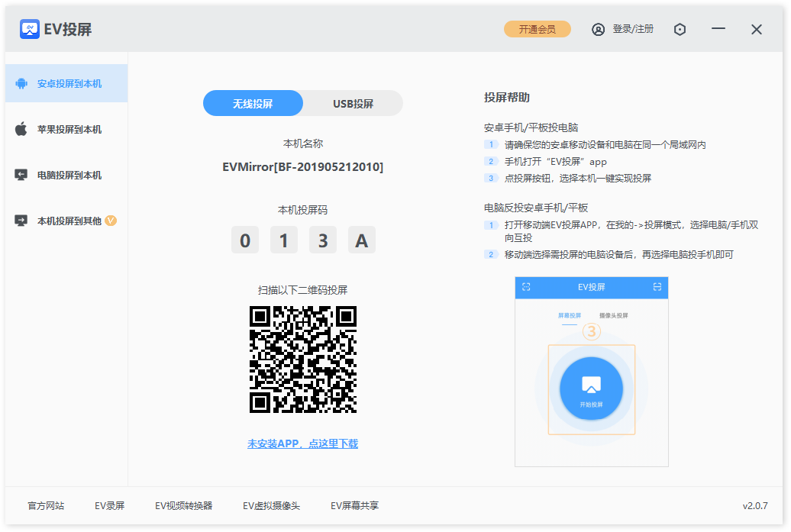Open the 登录/注册 login link
Screen dimensions: 791x532
633,29
